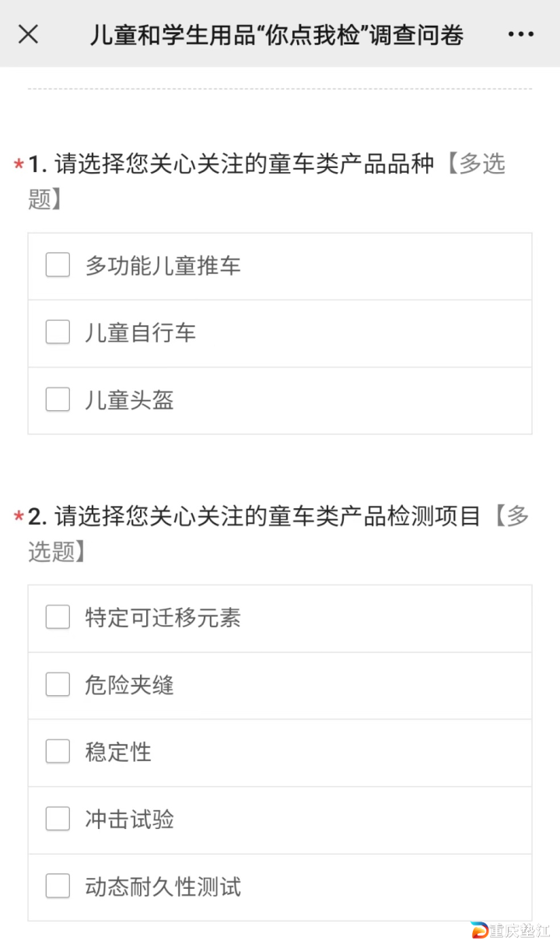
Task: Click the dashed divider line under the header
Action: click(280, 89)
